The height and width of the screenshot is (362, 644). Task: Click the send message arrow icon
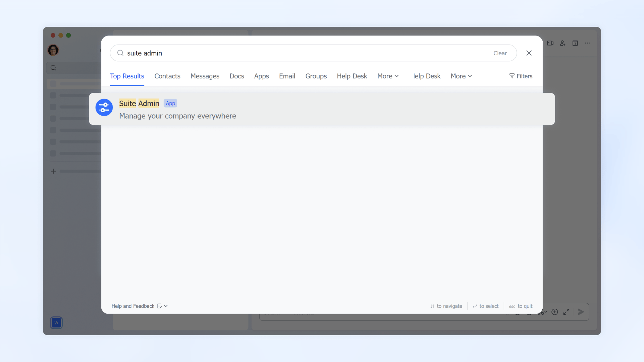pos(581,312)
